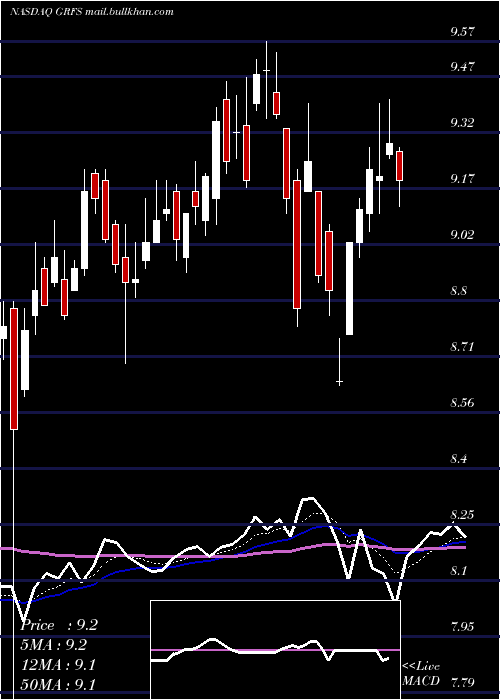Click the 5MA : 9.2 readout
This screenshot has width=500, height=700.
point(54,645)
